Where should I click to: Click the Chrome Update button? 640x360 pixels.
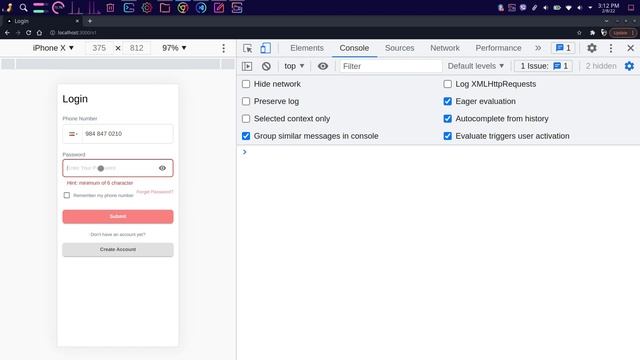point(622,33)
